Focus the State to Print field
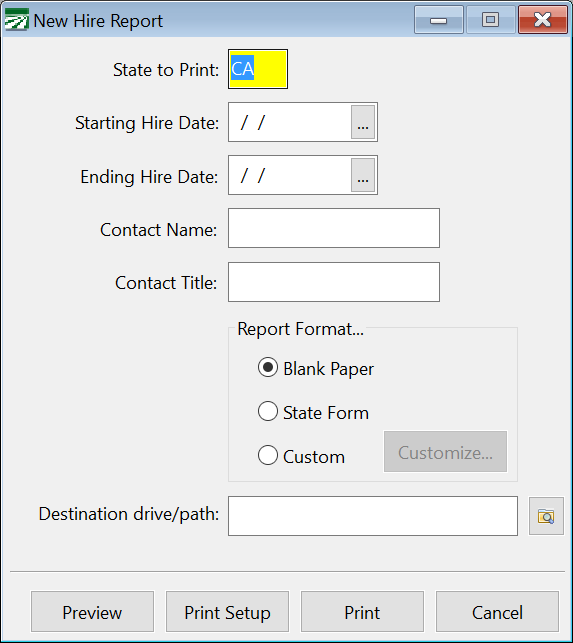The image size is (573, 643). click(258, 69)
